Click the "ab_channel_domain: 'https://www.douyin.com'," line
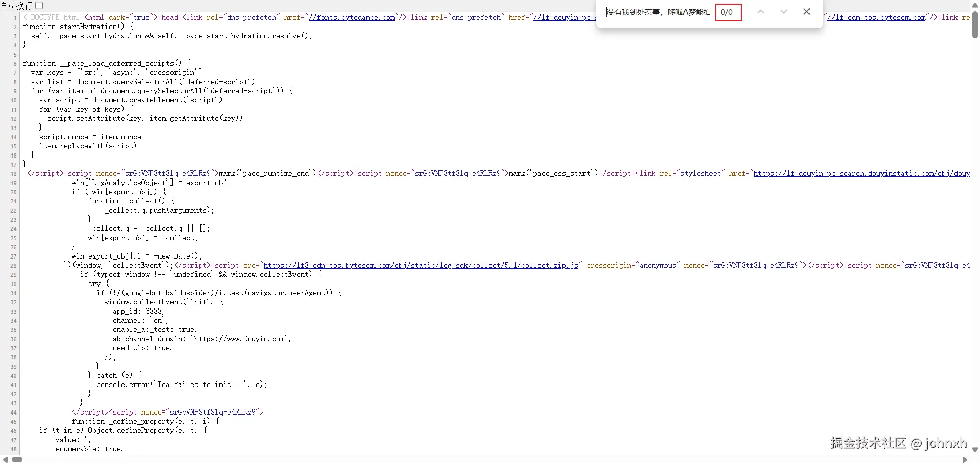 point(202,339)
